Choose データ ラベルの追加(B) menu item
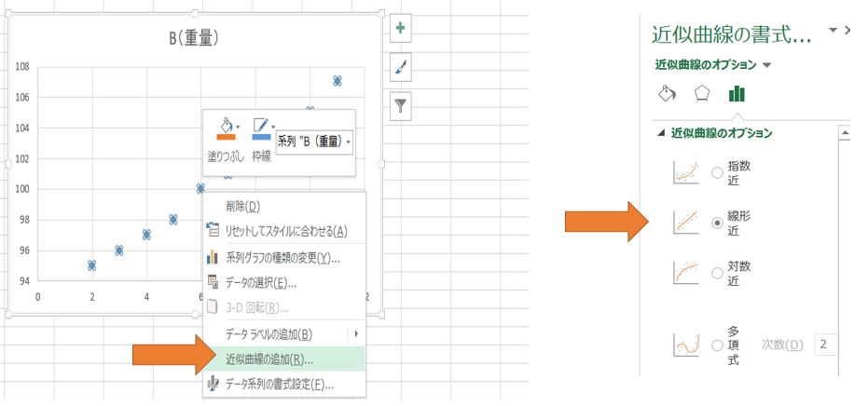 tap(284, 333)
